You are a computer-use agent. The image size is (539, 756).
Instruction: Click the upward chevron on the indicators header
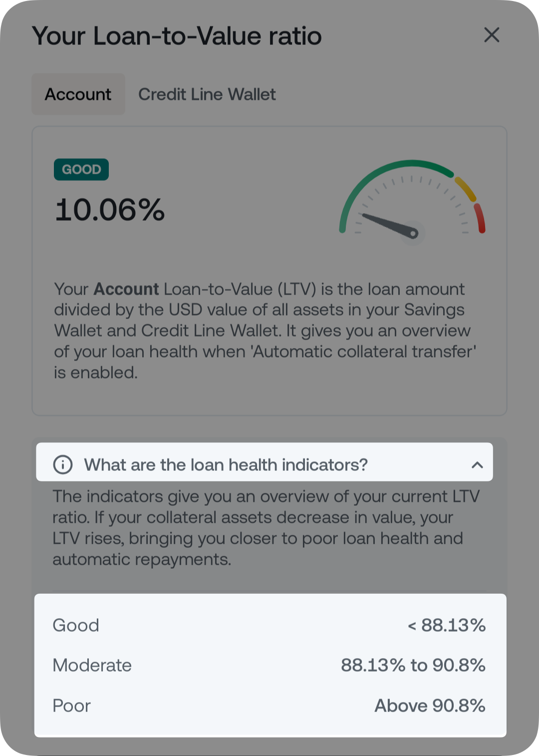[478, 464]
